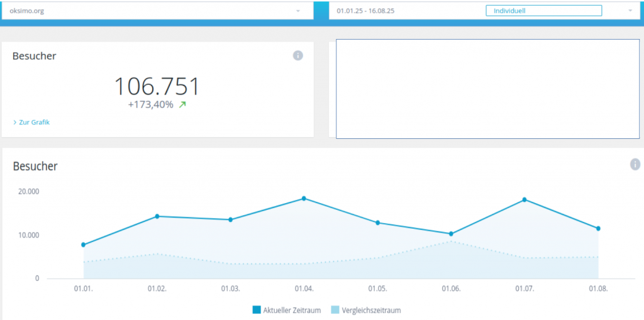
Task: Click the green upward trend arrow
Action: coord(182,104)
